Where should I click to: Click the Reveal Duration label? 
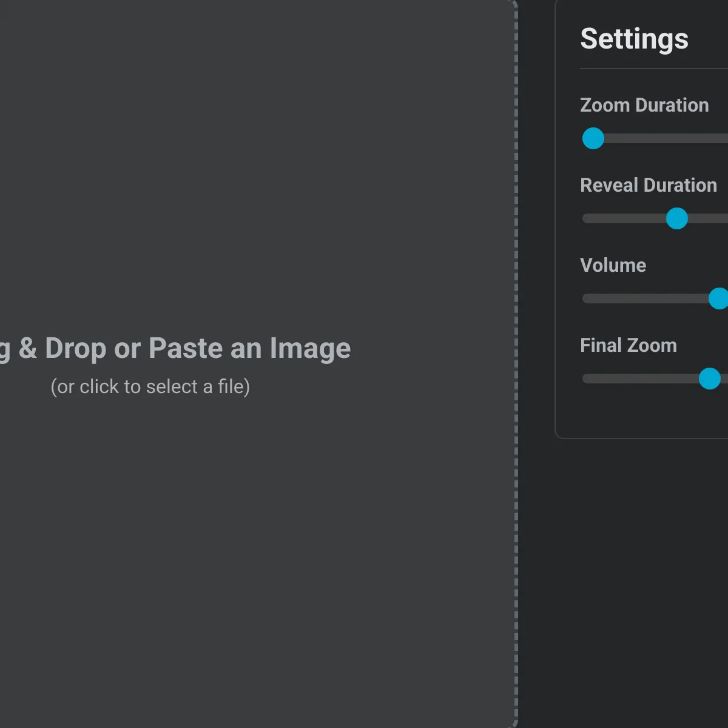pos(648,185)
